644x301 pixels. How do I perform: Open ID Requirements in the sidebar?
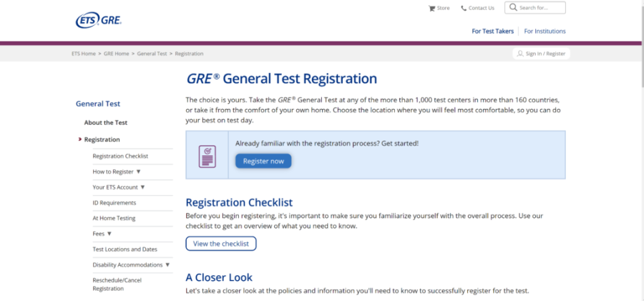click(114, 203)
